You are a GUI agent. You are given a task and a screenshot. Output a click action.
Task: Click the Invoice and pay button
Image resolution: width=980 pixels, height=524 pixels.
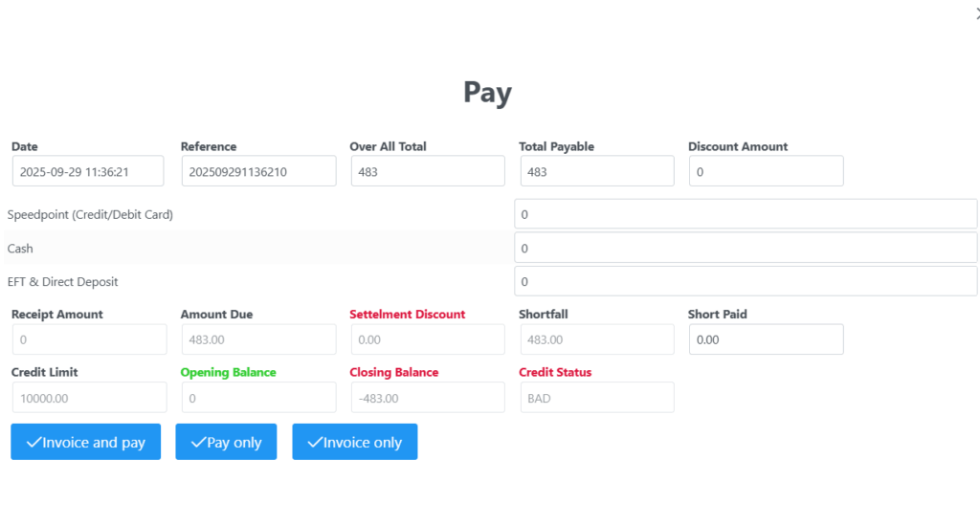tap(85, 442)
